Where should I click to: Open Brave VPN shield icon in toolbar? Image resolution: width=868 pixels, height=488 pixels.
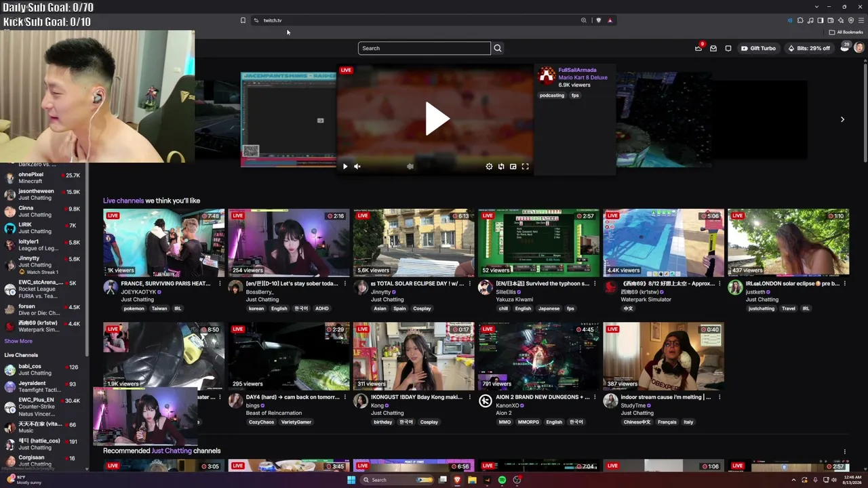(x=851, y=20)
